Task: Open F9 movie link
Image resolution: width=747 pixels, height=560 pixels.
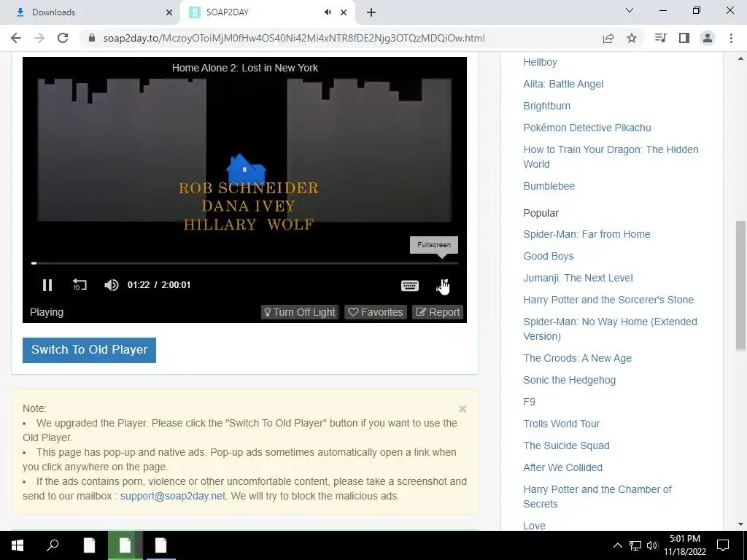Action: [530, 402]
